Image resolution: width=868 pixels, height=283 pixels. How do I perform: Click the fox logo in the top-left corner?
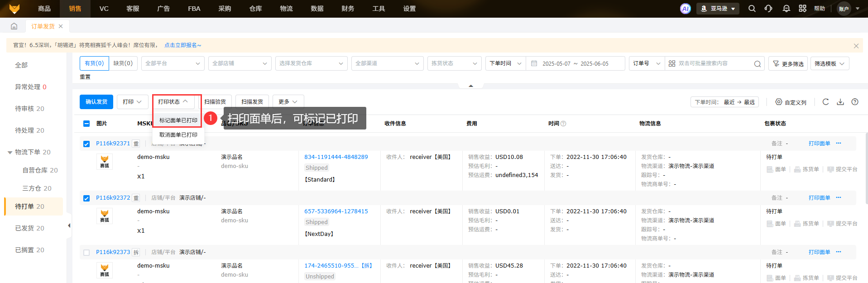click(14, 9)
